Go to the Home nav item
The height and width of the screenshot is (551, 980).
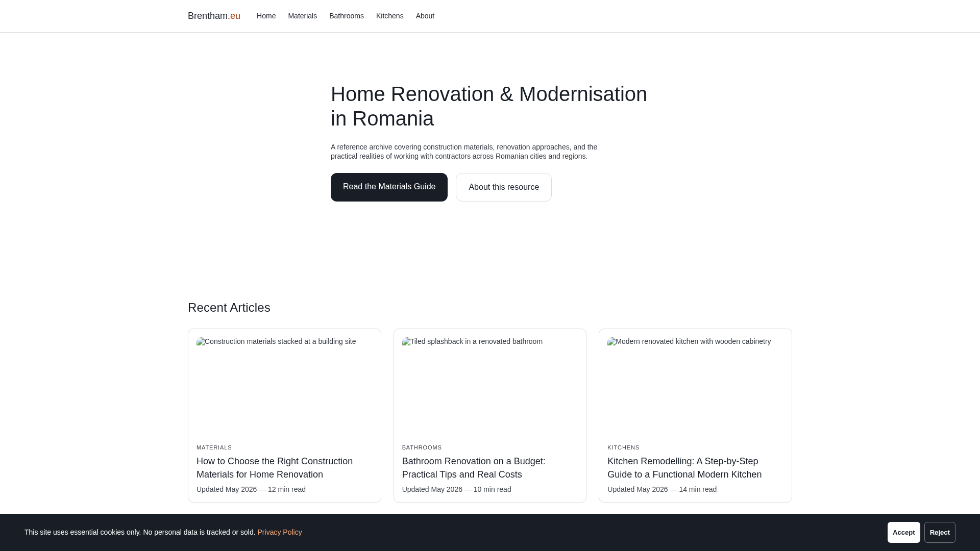266,16
